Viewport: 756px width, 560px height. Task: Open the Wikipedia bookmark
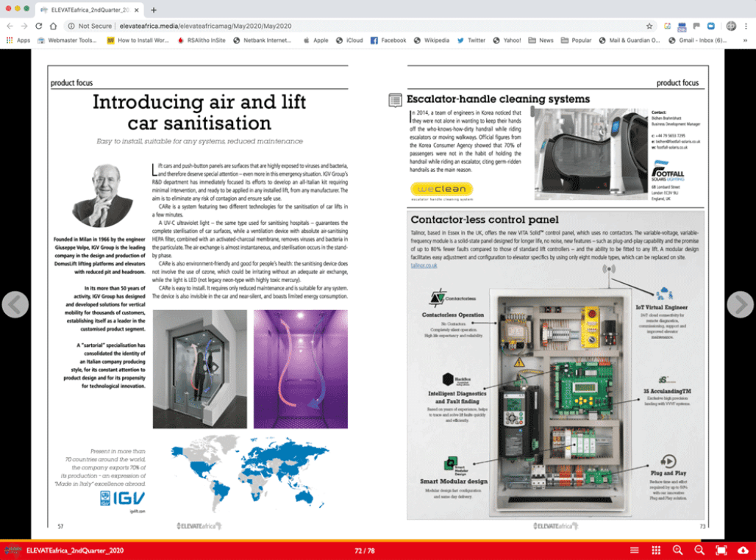coord(434,40)
